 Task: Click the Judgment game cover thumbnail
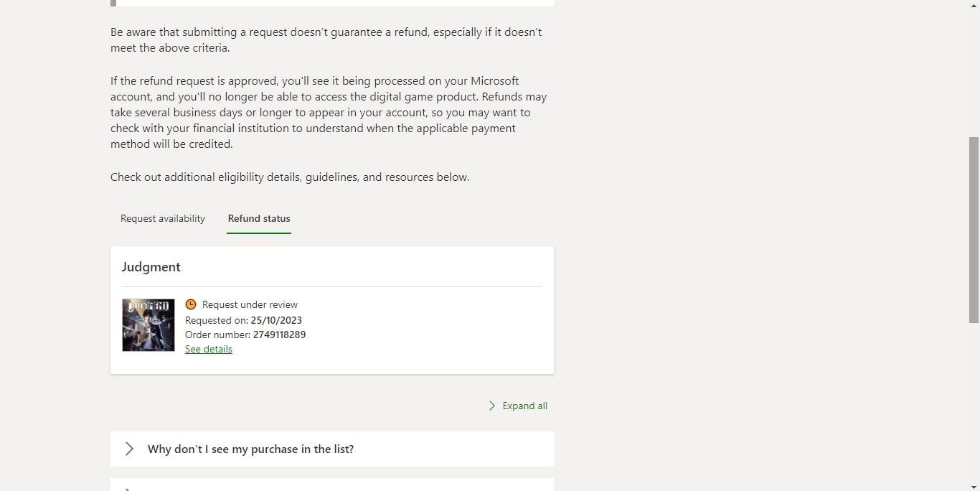(x=148, y=324)
